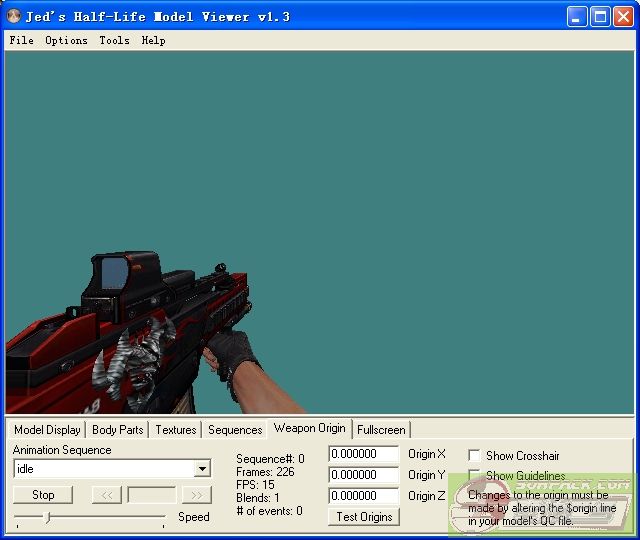Click the animation Speed slider handle
The image size is (640, 540).
47,517
